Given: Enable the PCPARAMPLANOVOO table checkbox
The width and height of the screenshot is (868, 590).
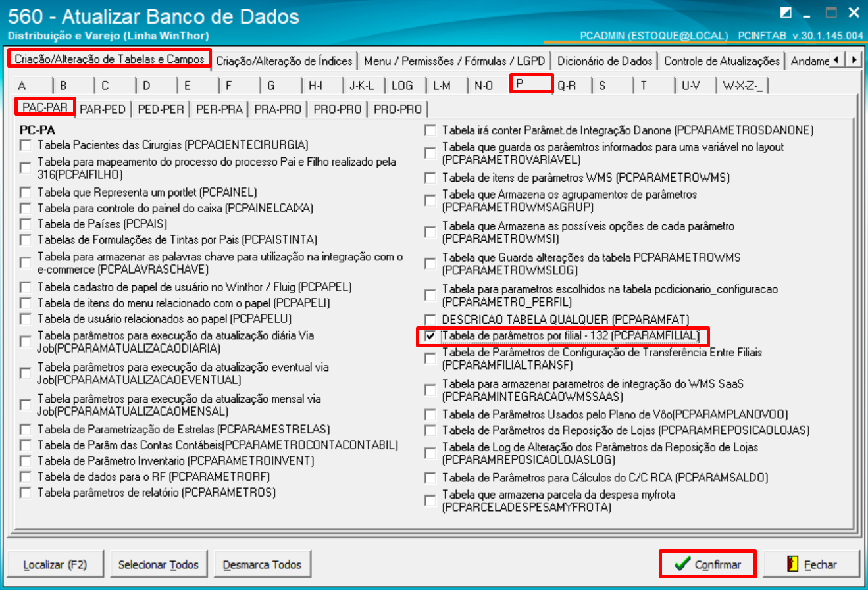Looking at the screenshot, I should (x=430, y=414).
